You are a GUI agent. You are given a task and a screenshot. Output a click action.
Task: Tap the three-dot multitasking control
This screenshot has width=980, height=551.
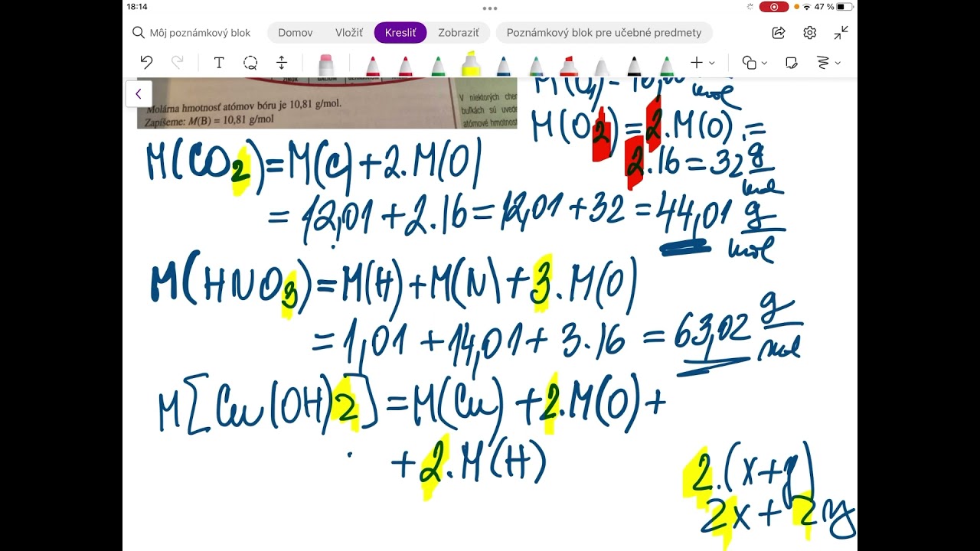(490, 8)
